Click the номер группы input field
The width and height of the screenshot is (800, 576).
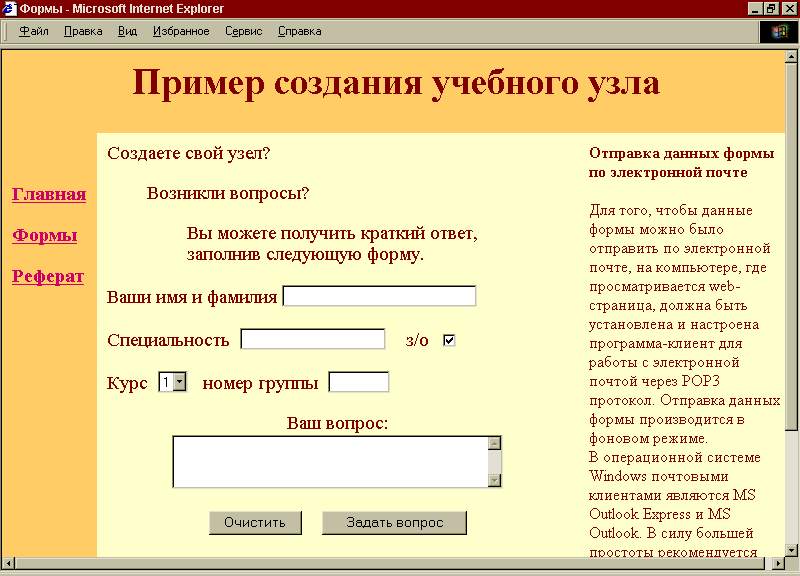(359, 382)
